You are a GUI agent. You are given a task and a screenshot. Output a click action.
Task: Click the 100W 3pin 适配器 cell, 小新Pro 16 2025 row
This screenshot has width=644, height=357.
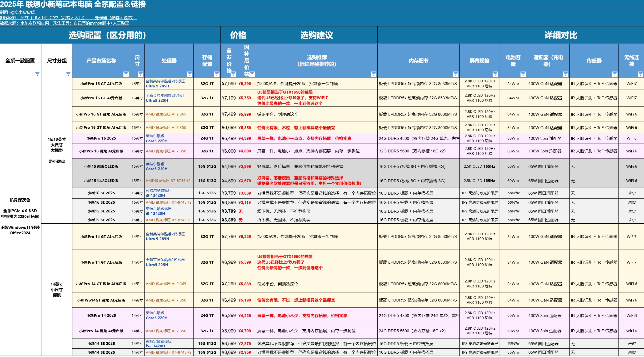click(548, 138)
